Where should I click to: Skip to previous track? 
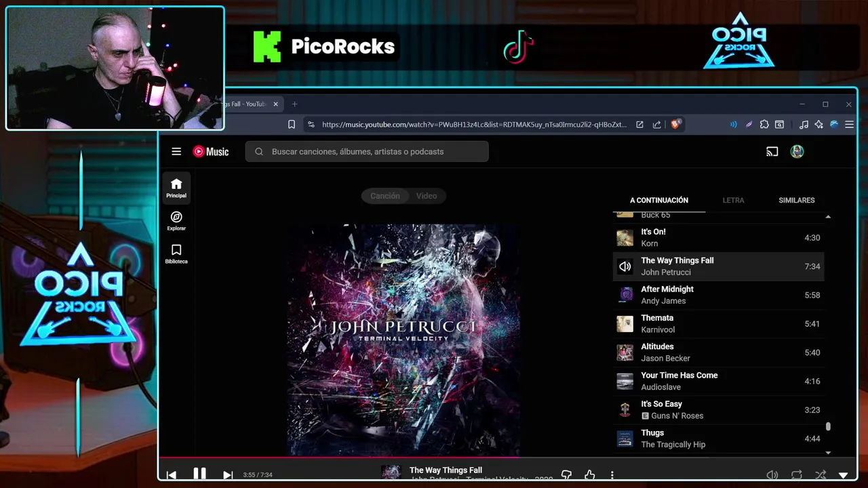(172, 475)
